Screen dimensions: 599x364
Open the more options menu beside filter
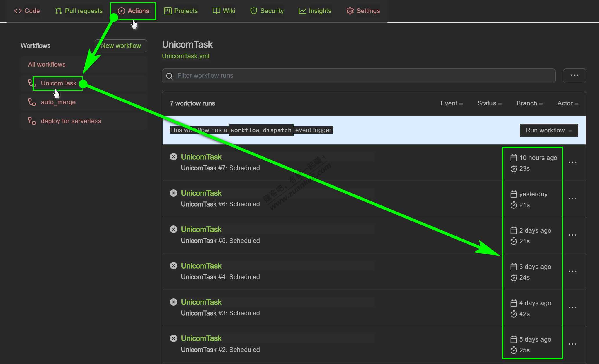[574, 76]
